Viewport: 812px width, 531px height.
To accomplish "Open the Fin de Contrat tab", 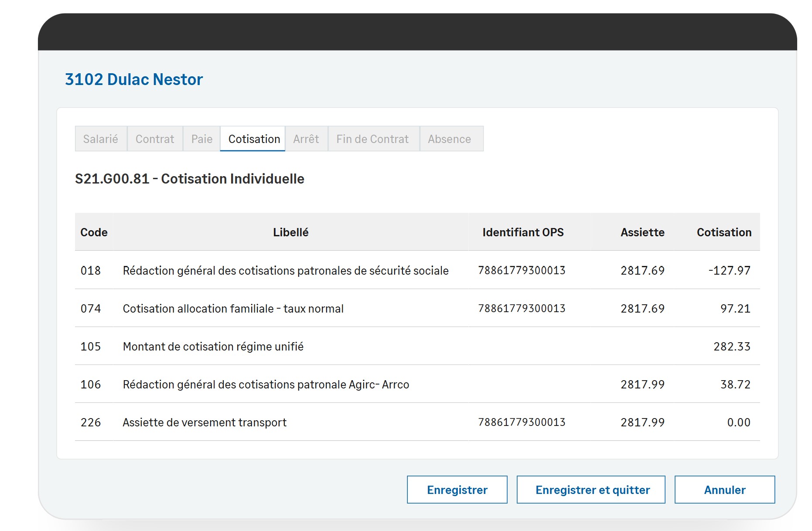I will (373, 139).
